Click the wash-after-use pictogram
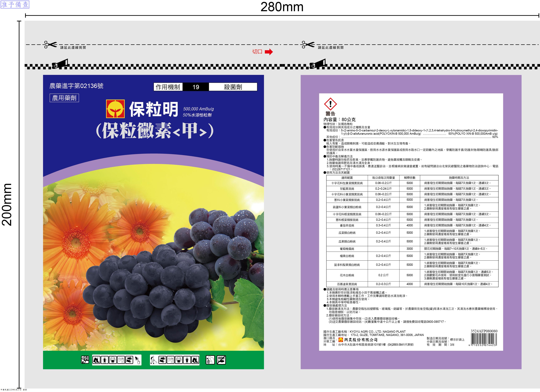The image size is (540, 392). click(x=210, y=360)
